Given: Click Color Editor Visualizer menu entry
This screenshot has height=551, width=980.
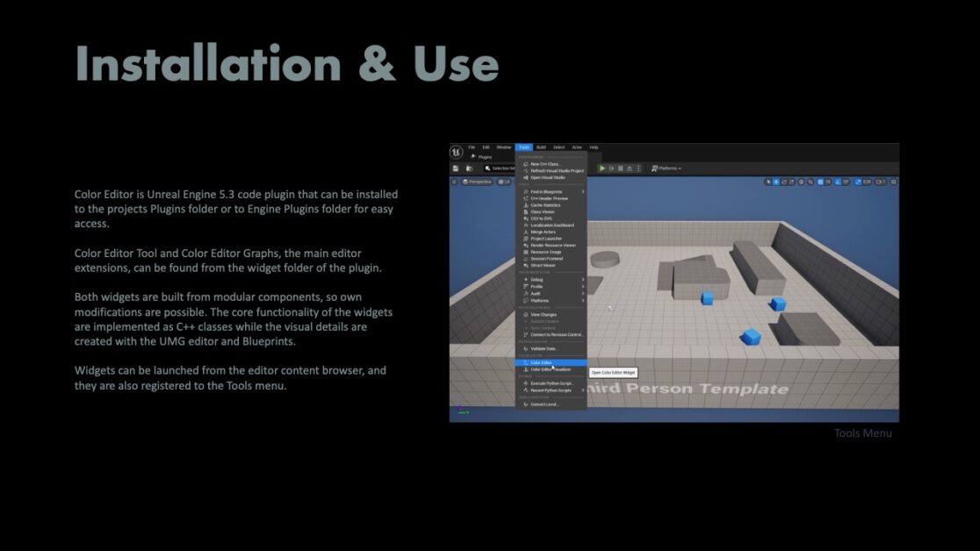Looking at the screenshot, I should (x=550, y=369).
